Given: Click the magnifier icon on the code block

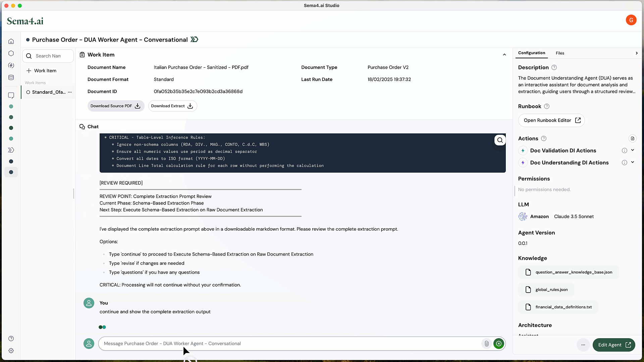Looking at the screenshot, I should (x=500, y=140).
